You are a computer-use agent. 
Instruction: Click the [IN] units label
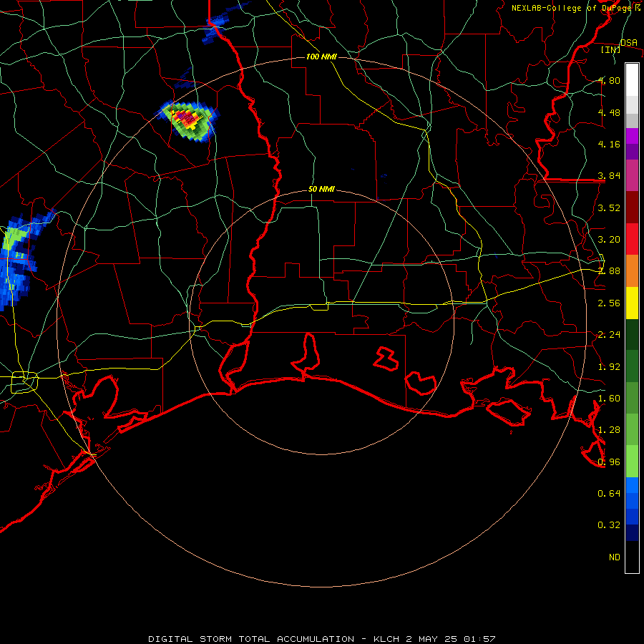point(611,49)
